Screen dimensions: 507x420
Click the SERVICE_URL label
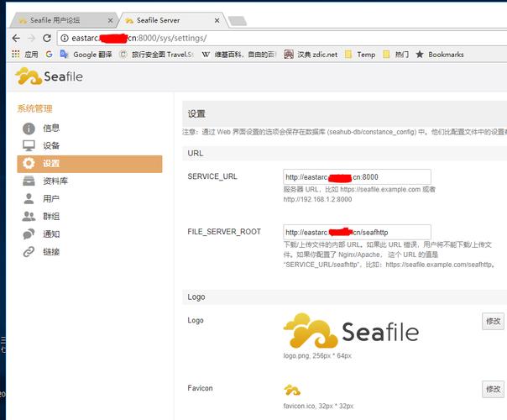point(212,176)
